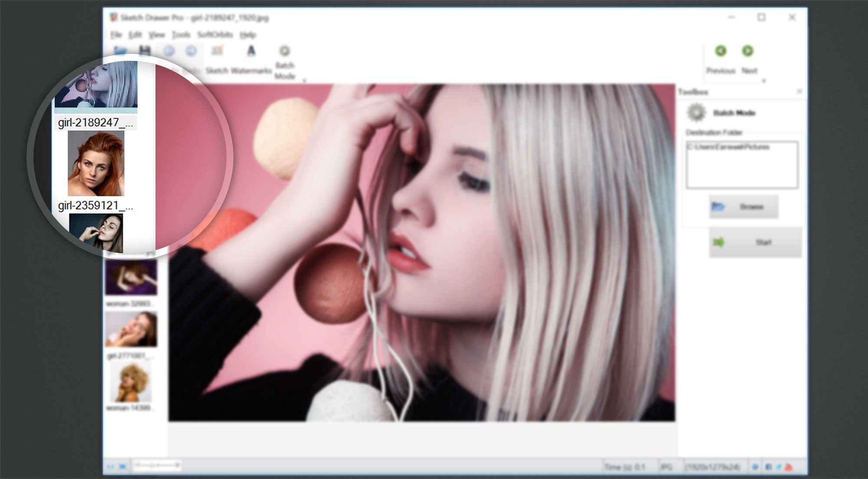Click the Redo arrow toolbar icon

click(x=191, y=51)
